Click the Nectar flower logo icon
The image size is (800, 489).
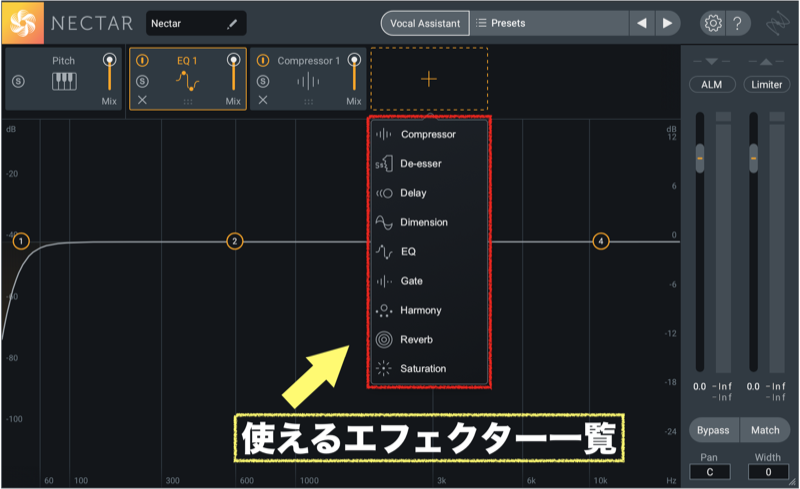22,23
